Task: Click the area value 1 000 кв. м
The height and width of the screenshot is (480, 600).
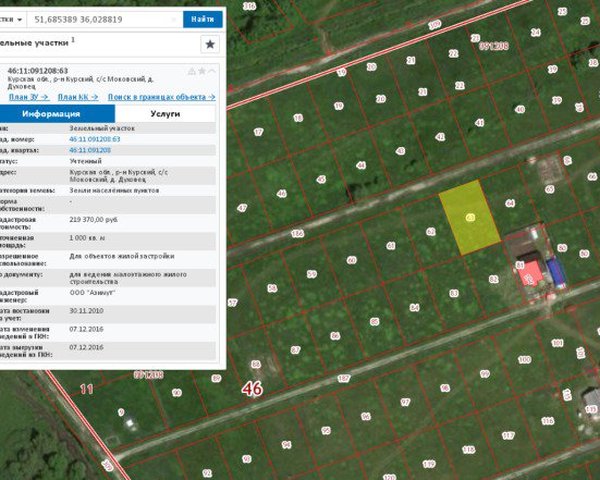Action: coord(87,238)
